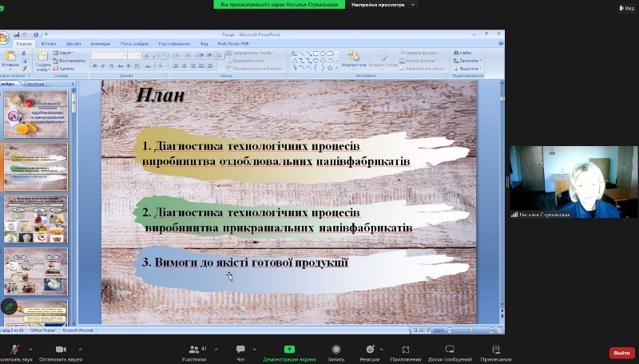Expand video options arrow beside camera
The image size is (639, 364).
81,349
